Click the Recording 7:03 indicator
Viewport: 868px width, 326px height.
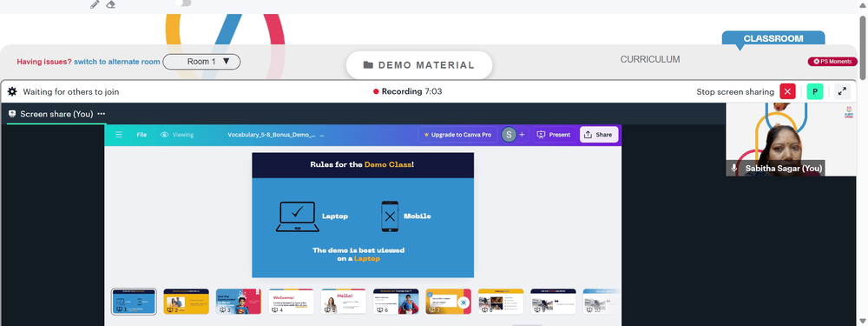(408, 91)
